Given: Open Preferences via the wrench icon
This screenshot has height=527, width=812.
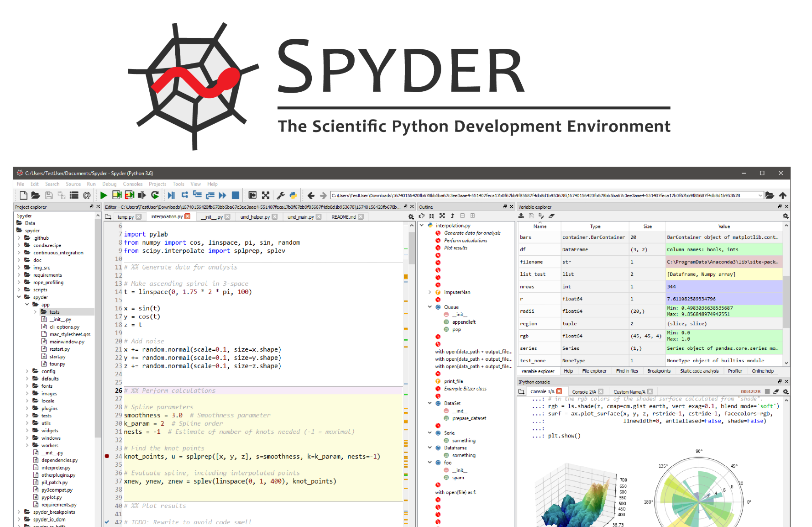Looking at the screenshot, I should 281,195.
